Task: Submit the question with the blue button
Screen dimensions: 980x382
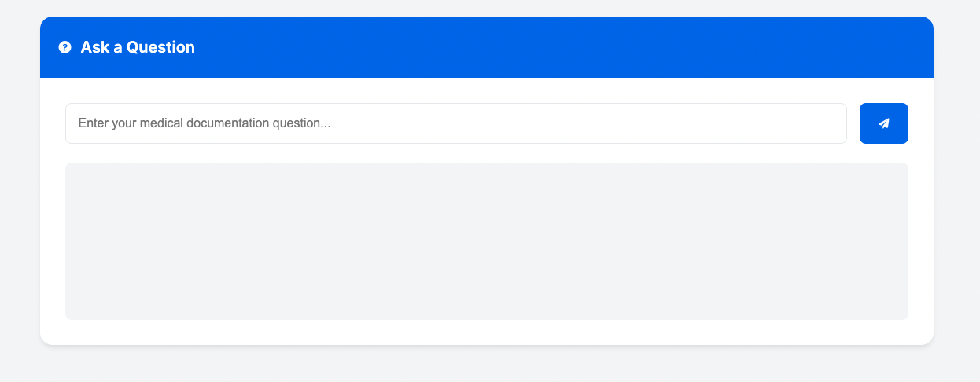Action: (884, 123)
